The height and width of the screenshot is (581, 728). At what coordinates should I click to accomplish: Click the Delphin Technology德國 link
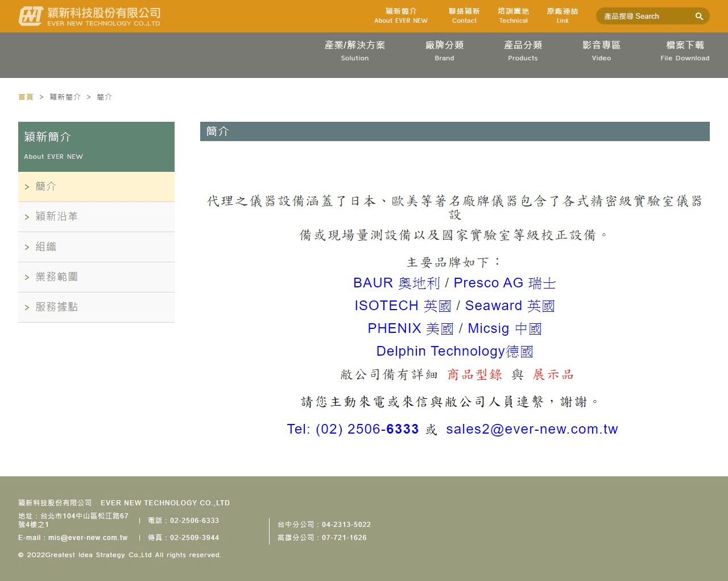[454, 351]
